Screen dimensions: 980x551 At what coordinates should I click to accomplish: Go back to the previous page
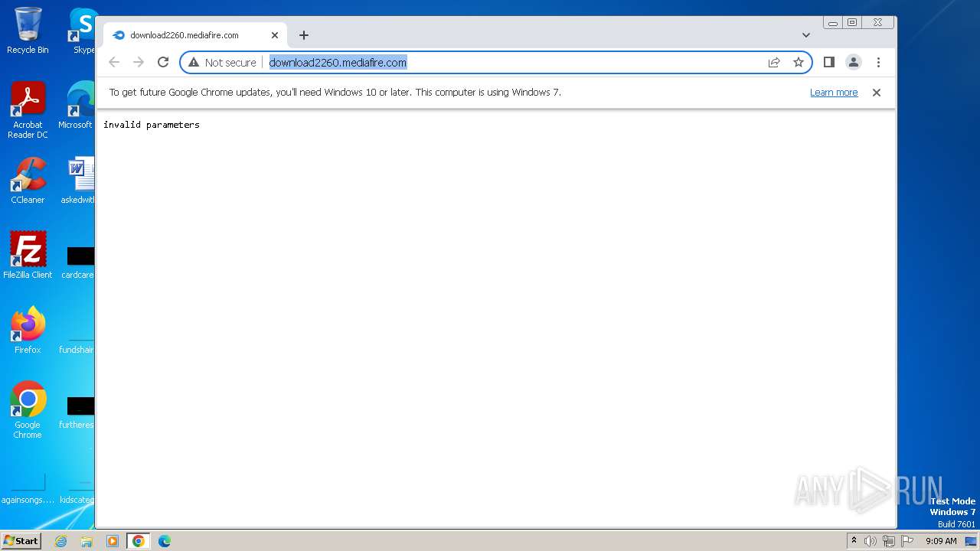(x=114, y=62)
